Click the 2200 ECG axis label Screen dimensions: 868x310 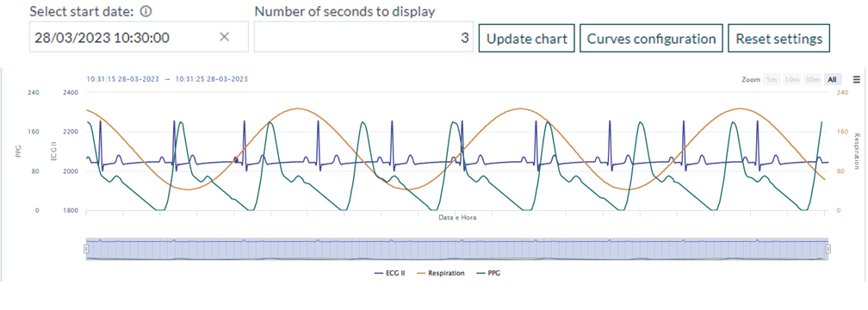tap(71, 132)
